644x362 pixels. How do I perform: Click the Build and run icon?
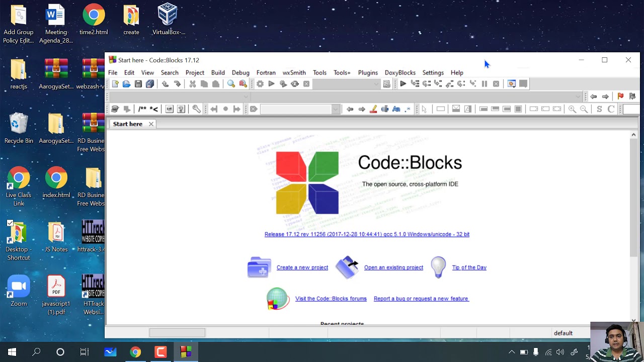click(x=283, y=84)
